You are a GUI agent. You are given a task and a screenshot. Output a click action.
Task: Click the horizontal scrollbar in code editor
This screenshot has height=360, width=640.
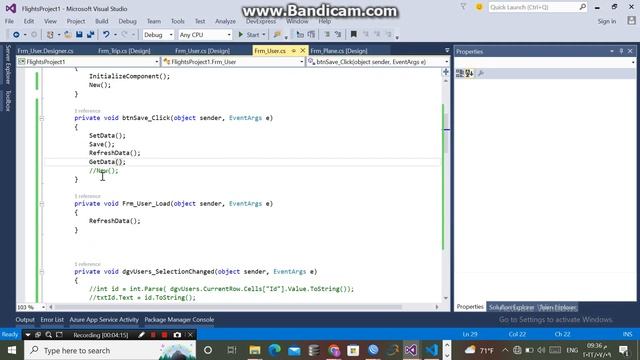click(x=228, y=307)
